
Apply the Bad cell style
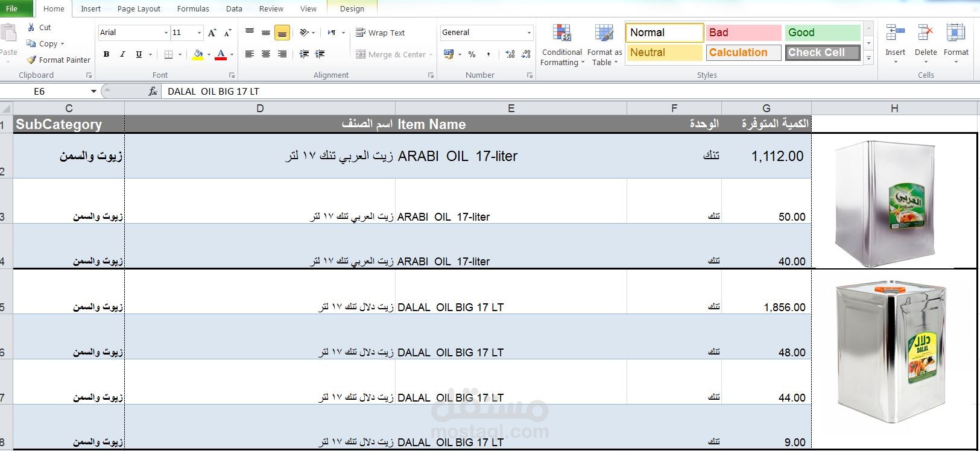pos(744,33)
